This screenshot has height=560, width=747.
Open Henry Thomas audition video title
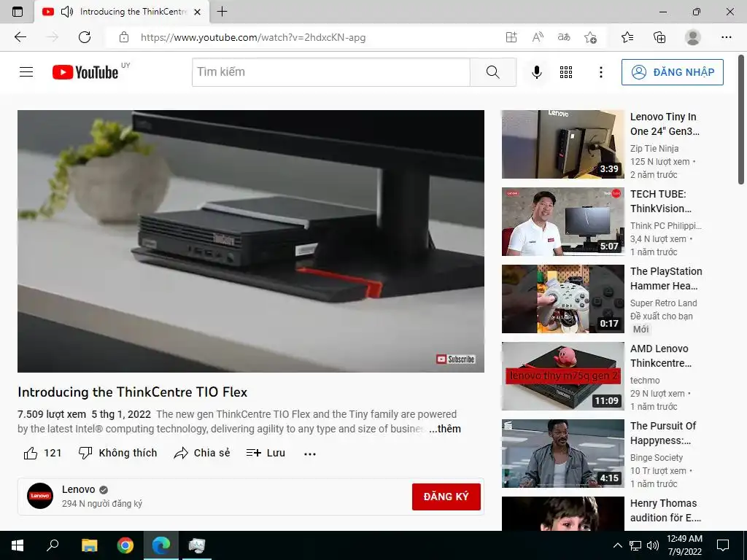[665, 510]
